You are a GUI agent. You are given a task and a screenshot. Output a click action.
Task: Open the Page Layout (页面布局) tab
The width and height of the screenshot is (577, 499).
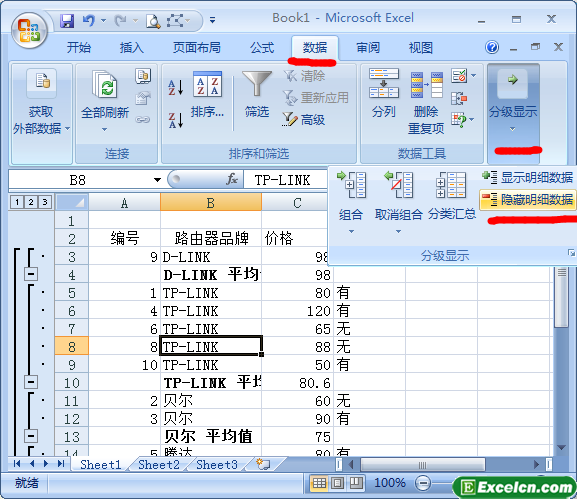[x=197, y=47]
